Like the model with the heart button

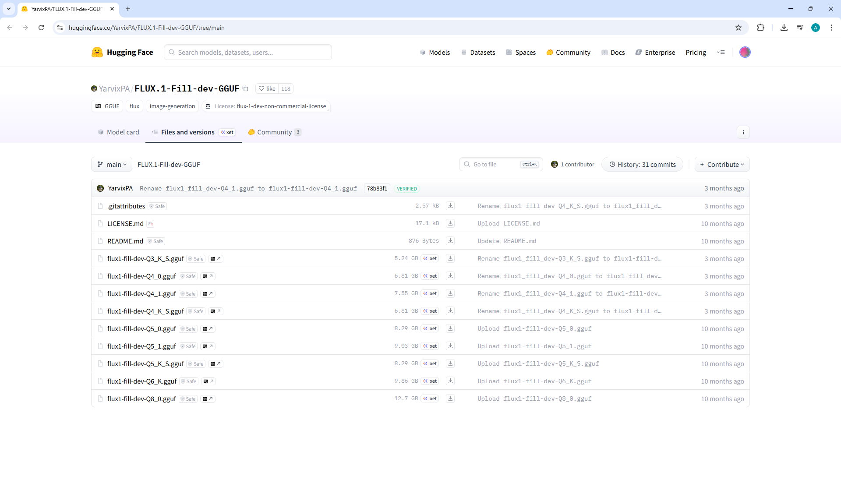pyautogui.click(x=267, y=88)
